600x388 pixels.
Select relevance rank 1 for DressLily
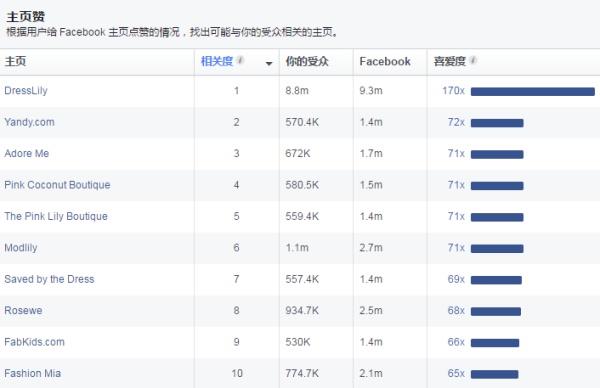(x=236, y=91)
